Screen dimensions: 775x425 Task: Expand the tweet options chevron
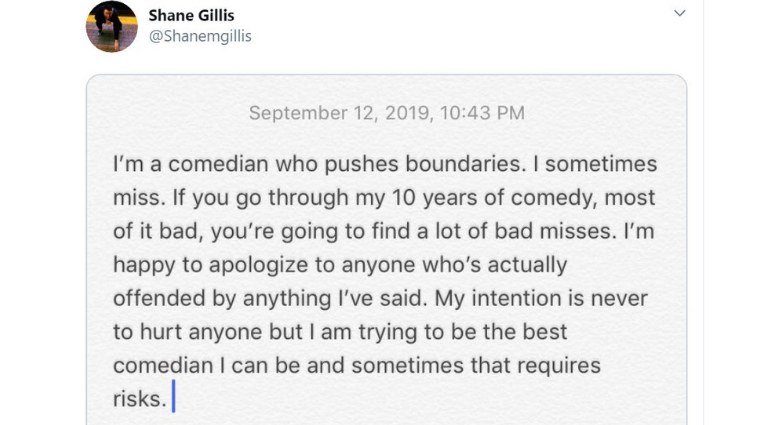pos(680,14)
